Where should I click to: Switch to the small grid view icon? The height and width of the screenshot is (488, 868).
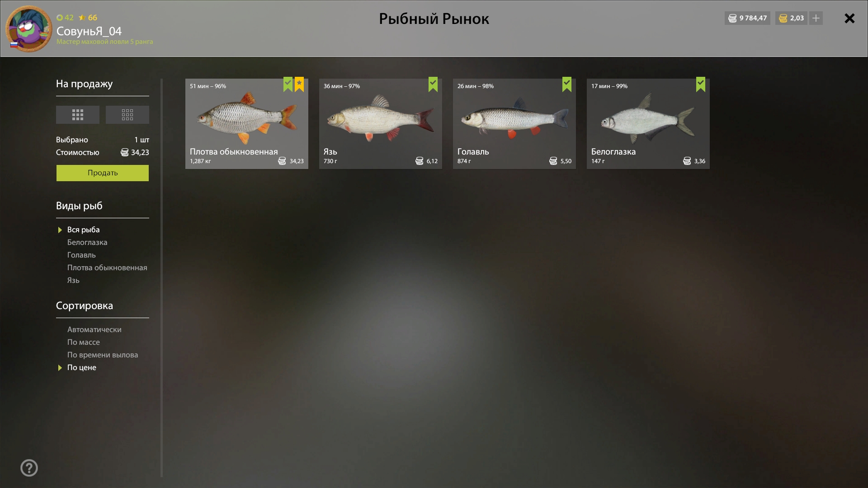(x=127, y=115)
